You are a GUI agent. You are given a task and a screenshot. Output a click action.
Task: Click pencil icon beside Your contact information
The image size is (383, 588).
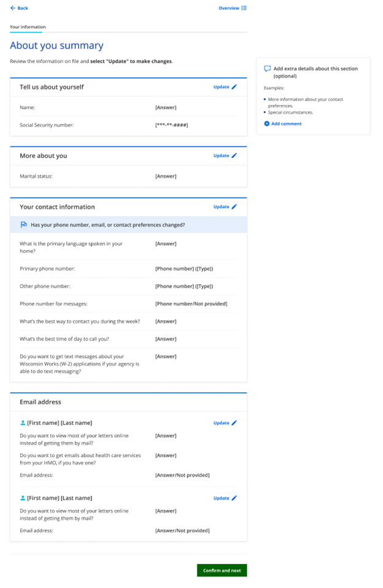(x=234, y=207)
